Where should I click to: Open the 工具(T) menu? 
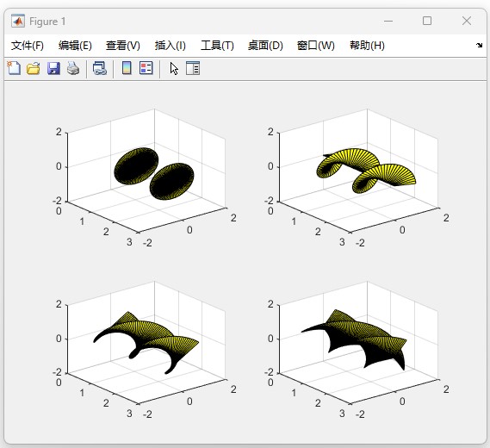coord(217,46)
